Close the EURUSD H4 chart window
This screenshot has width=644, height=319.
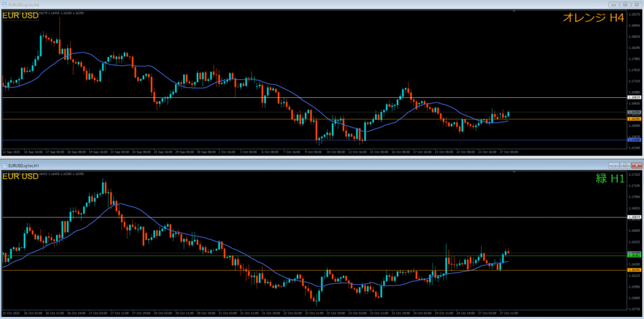[636, 4]
